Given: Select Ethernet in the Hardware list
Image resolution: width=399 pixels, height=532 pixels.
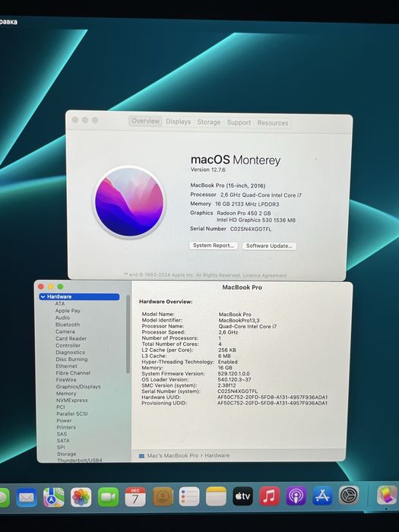Looking at the screenshot, I should click(x=67, y=366).
